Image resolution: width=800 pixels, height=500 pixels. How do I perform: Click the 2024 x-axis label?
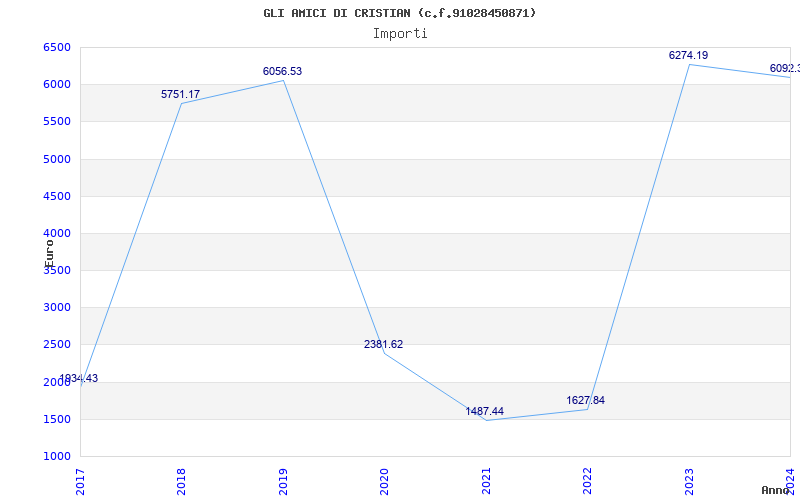[790, 482]
